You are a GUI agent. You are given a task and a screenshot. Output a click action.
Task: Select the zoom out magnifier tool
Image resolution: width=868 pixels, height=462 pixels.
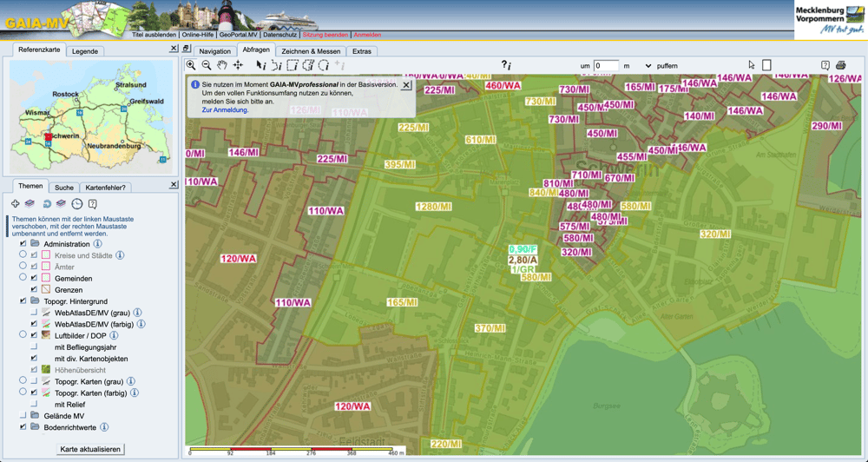coord(207,65)
